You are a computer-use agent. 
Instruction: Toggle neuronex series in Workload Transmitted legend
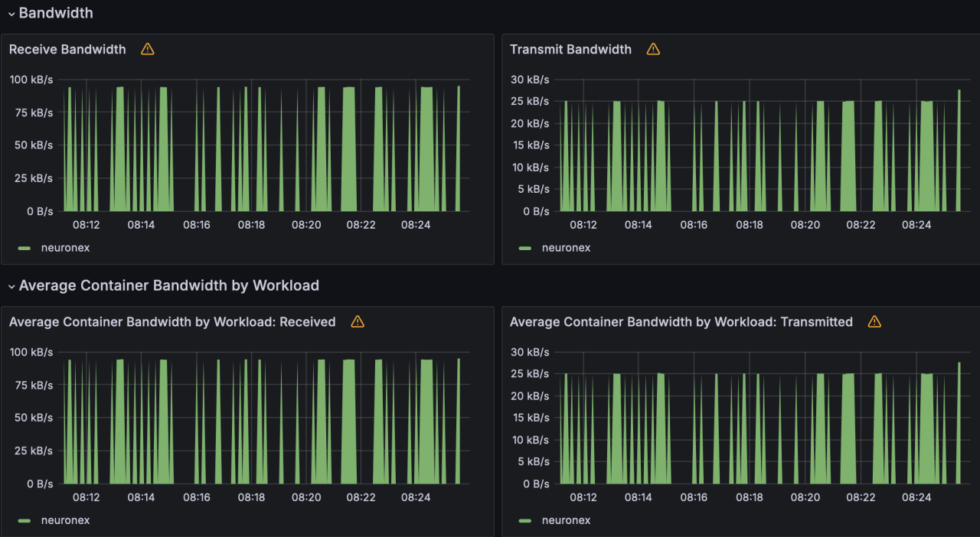[x=566, y=520]
